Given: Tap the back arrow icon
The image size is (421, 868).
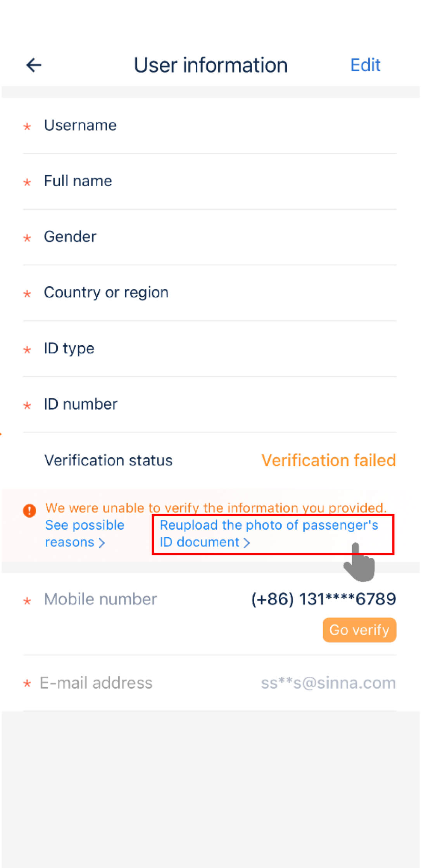Looking at the screenshot, I should (34, 65).
